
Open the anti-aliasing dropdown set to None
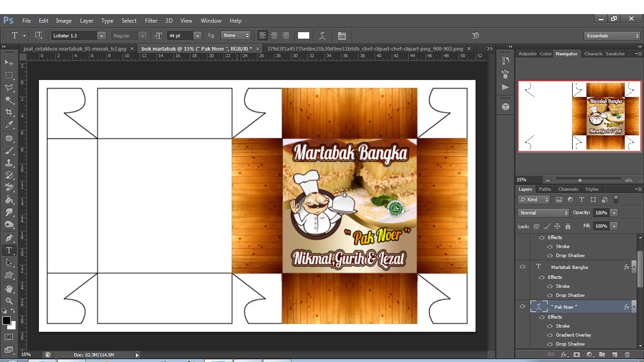pos(236,36)
